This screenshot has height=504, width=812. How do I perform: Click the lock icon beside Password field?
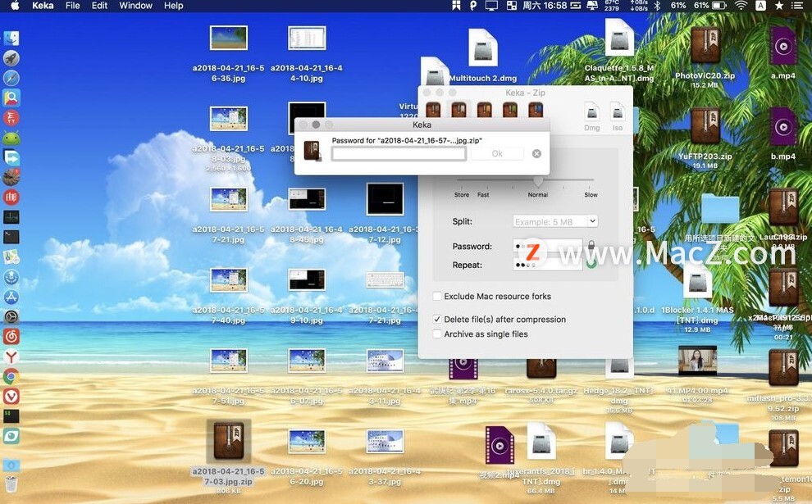click(591, 245)
